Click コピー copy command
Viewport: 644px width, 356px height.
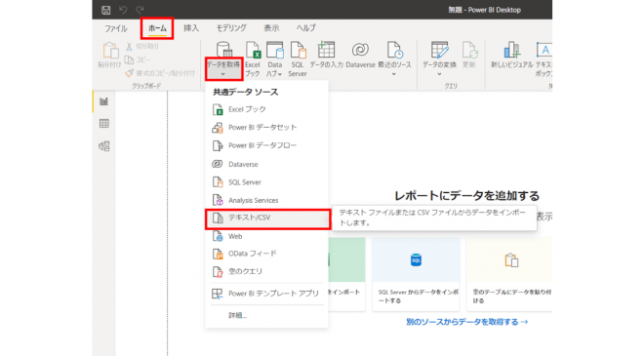(x=138, y=59)
